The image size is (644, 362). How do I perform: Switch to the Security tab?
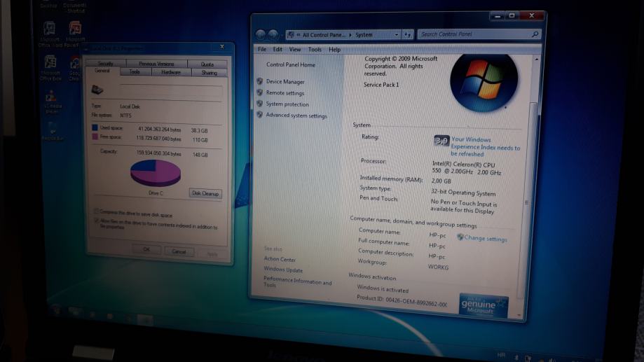click(105, 64)
